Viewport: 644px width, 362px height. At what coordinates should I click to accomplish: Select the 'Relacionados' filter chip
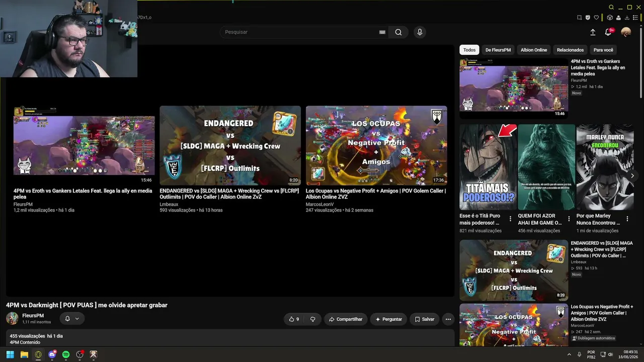[570, 50]
